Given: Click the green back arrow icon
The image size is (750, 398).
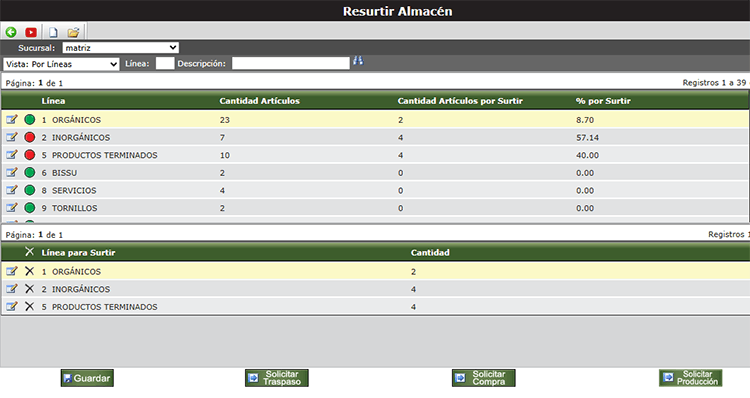Looking at the screenshot, I should [x=11, y=33].
